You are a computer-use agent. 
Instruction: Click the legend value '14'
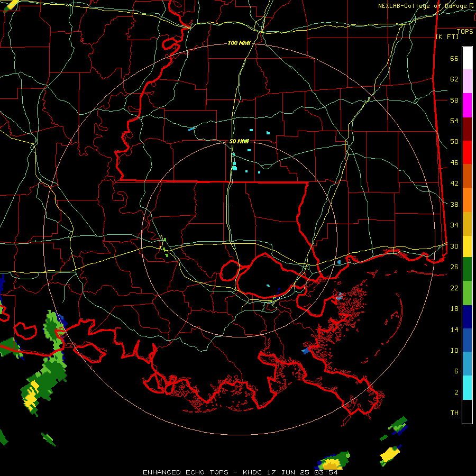click(x=454, y=329)
